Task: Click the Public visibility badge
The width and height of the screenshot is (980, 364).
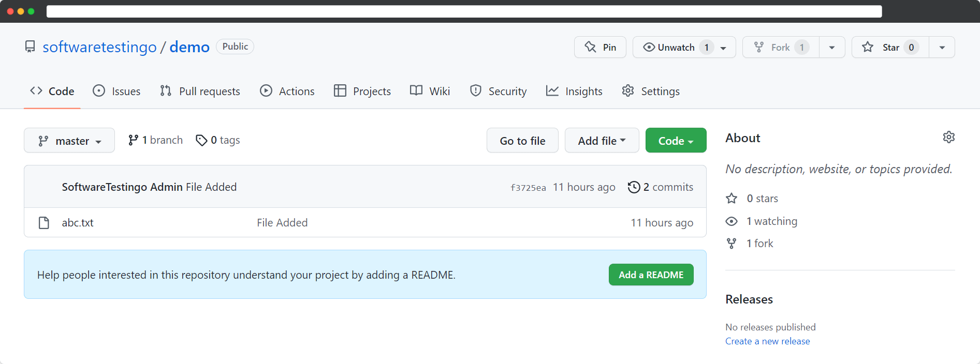Action: point(235,47)
